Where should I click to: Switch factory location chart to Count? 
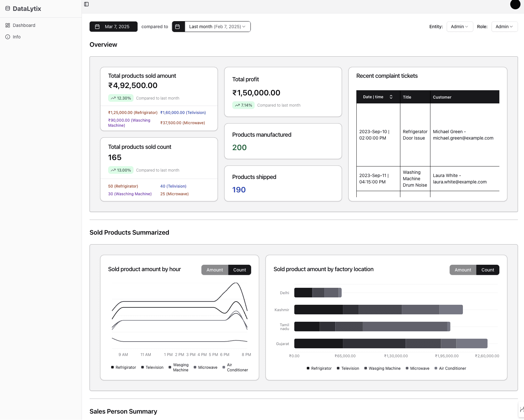coord(488,270)
